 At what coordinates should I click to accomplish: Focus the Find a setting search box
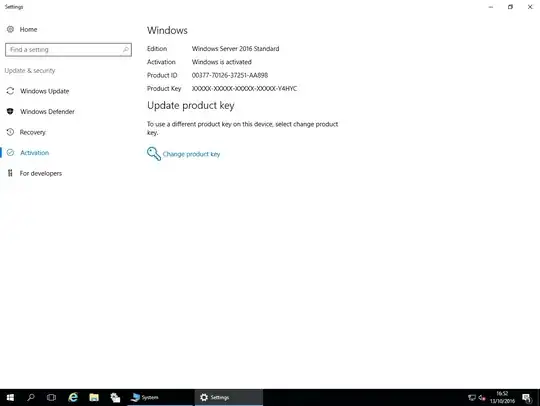click(x=68, y=50)
